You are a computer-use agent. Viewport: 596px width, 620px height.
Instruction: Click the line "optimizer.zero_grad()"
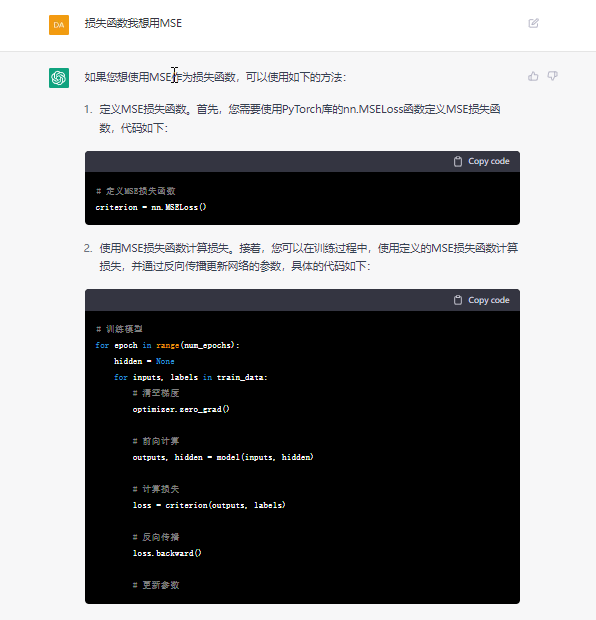181,409
